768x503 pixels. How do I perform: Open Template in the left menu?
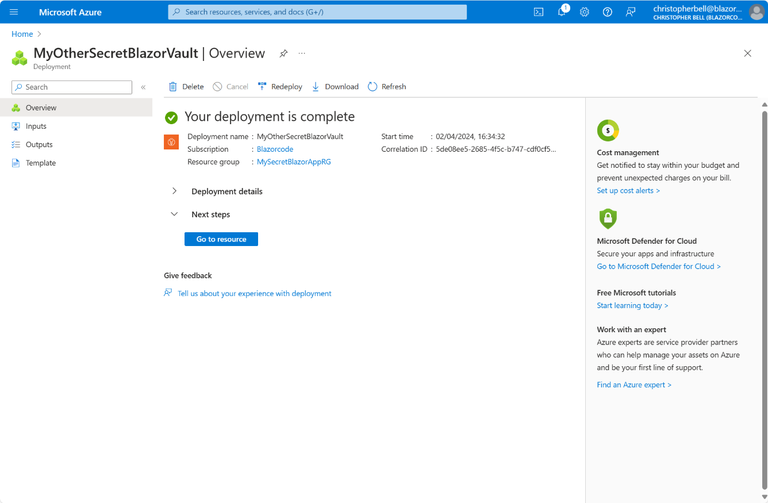tap(40, 163)
